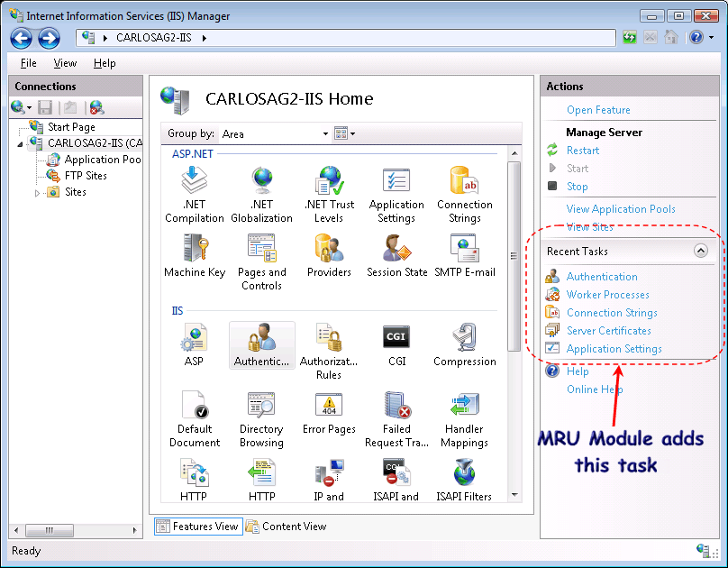Open the View menu

pyautogui.click(x=65, y=63)
